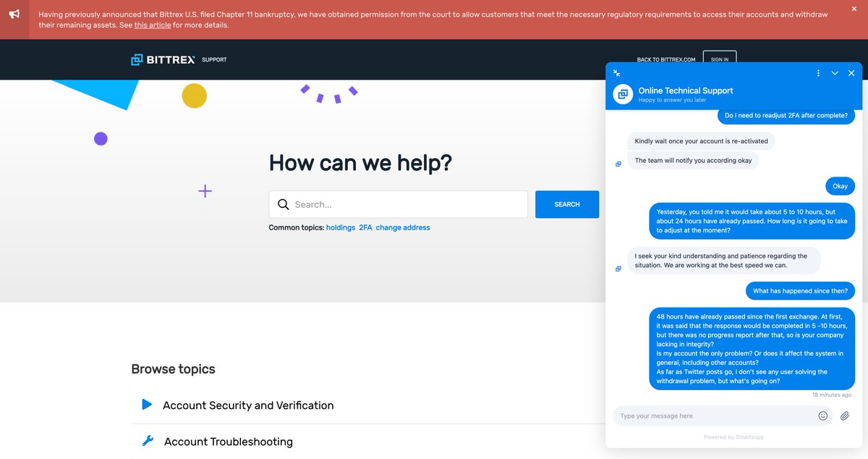Click the Online Technical Support avatar
This screenshot has height=459, width=868.
coord(623,94)
